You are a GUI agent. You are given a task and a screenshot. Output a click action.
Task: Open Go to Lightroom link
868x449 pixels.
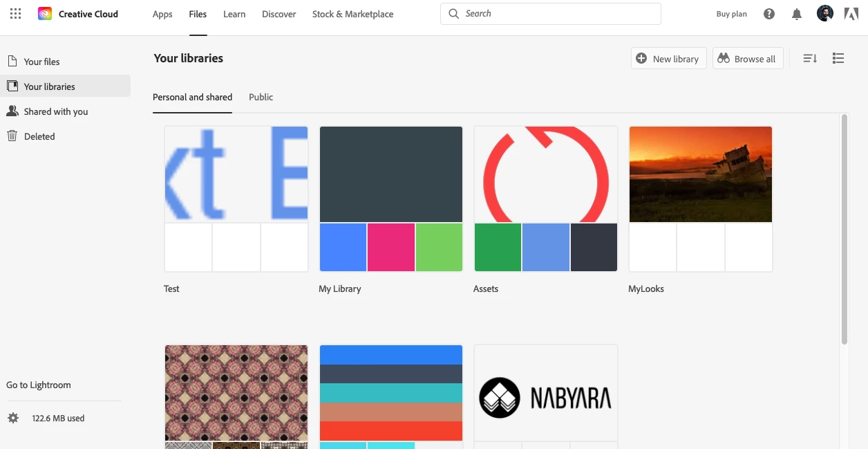[x=39, y=385]
